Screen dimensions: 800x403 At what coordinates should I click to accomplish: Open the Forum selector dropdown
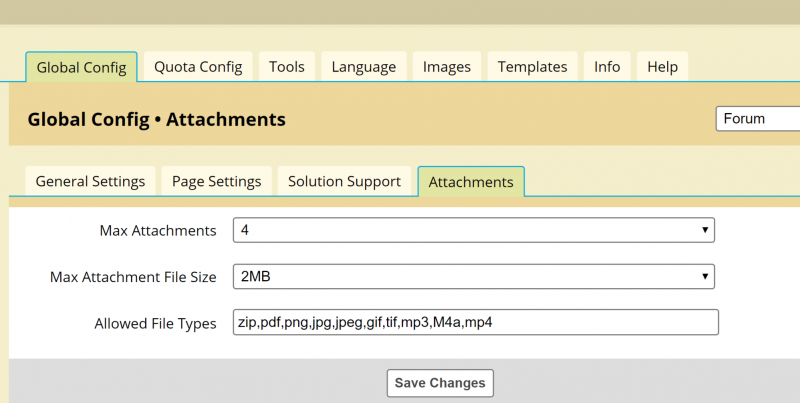click(758, 118)
